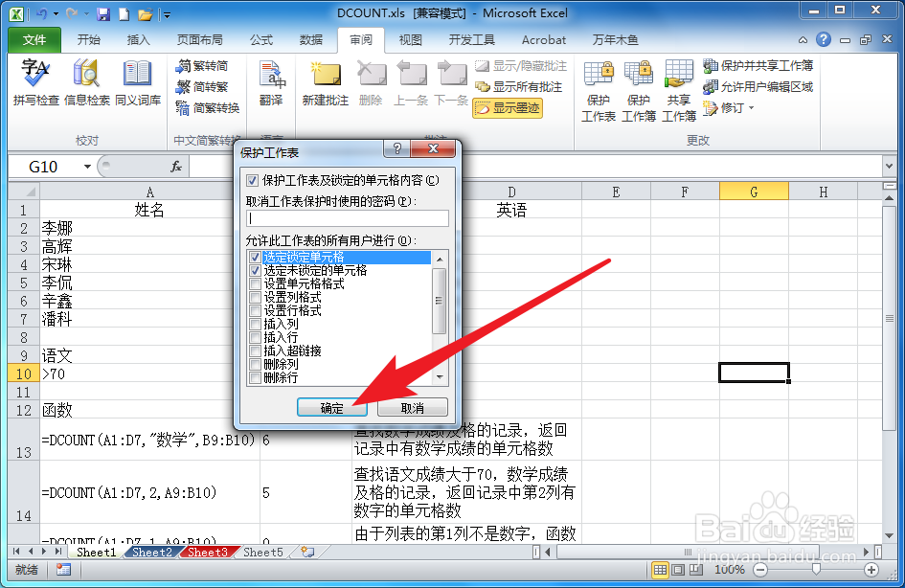Image resolution: width=905 pixels, height=588 pixels.
Task: Enable 设置单元格格式 permission
Action: pos(255,283)
